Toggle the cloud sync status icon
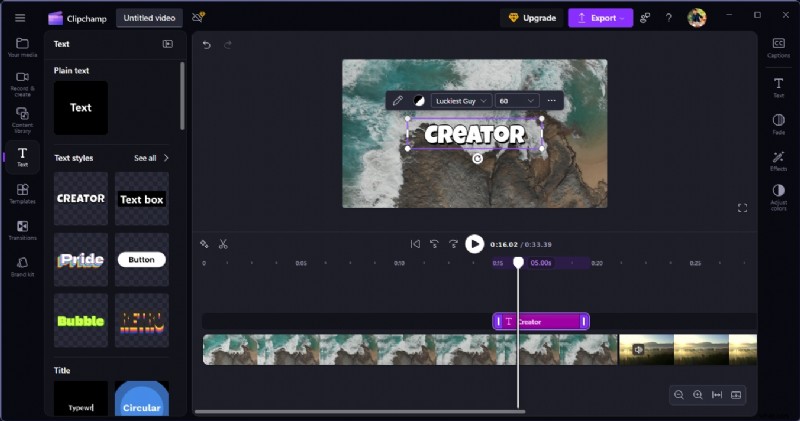The image size is (800, 421). pyautogui.click(x=198, y=18)
